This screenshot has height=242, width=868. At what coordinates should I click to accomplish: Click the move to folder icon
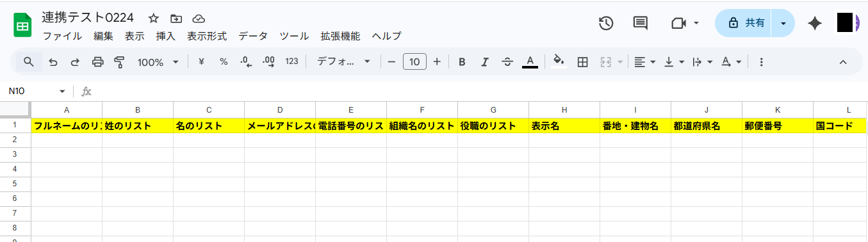[x=176, y=19]
